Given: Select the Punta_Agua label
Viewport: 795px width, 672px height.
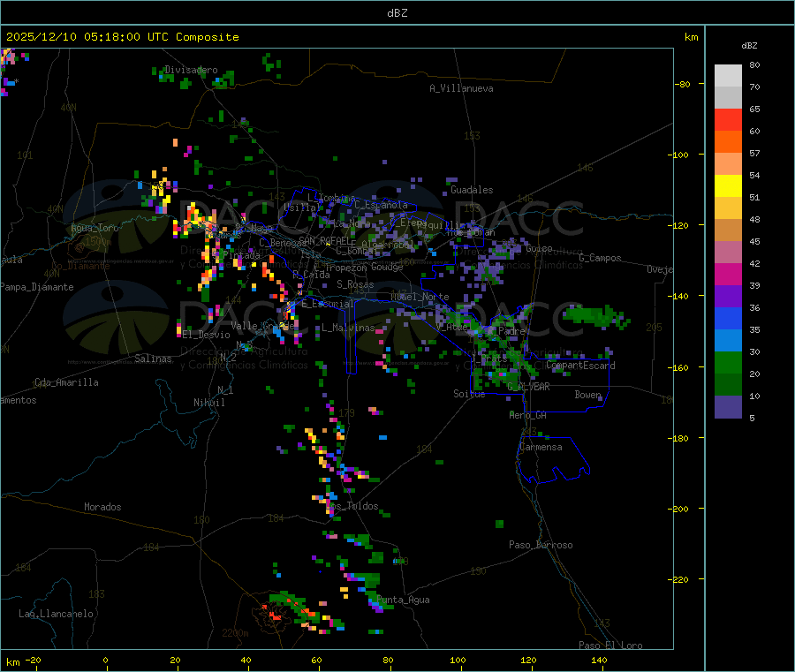Looking at the screenshot, I should 403,600.
